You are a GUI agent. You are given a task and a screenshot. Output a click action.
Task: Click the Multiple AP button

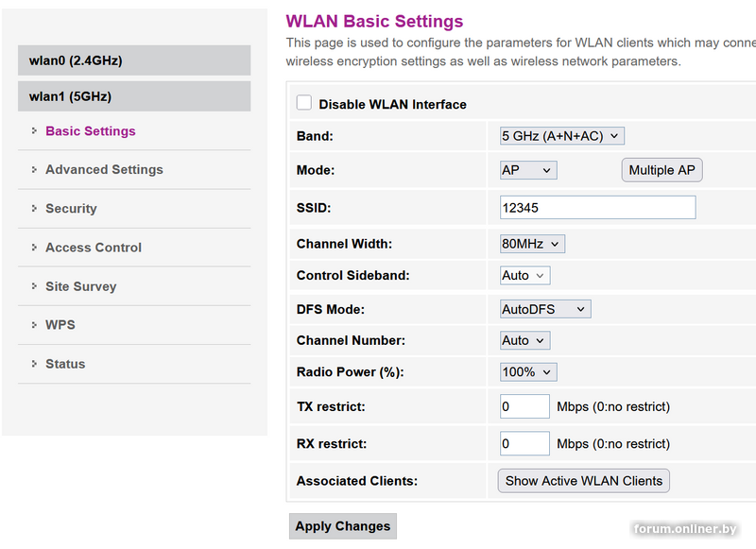coord(661,170)
